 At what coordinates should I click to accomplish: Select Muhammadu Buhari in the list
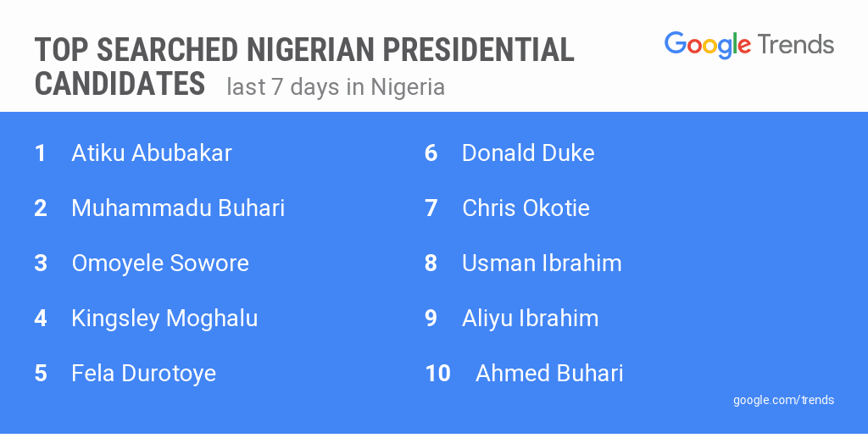coord(178,208)
